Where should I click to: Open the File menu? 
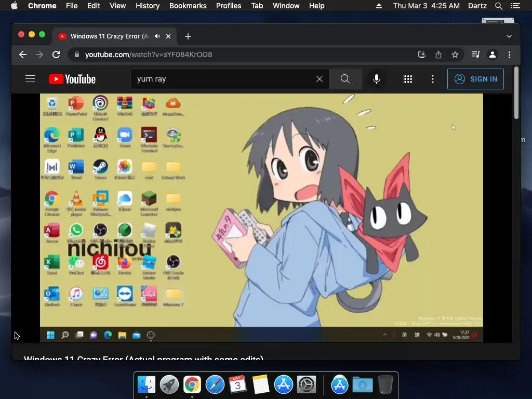click(x=72, y=6)
